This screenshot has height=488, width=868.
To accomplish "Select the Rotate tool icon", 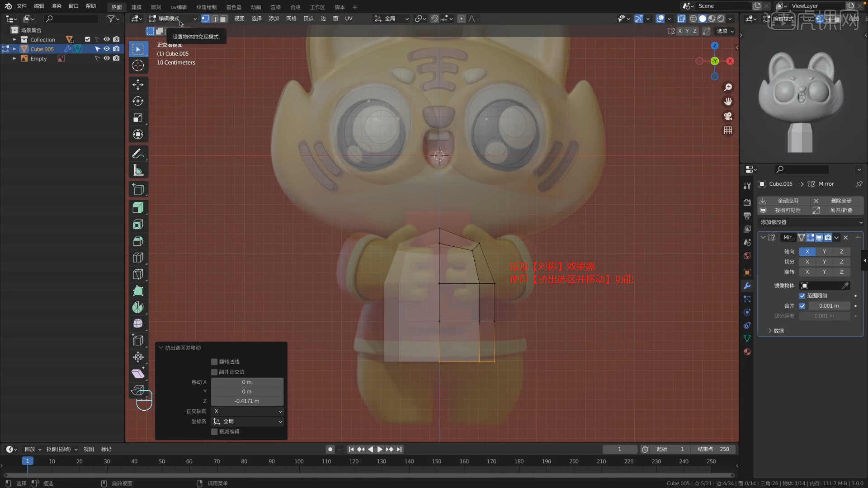I will [138, 101].
